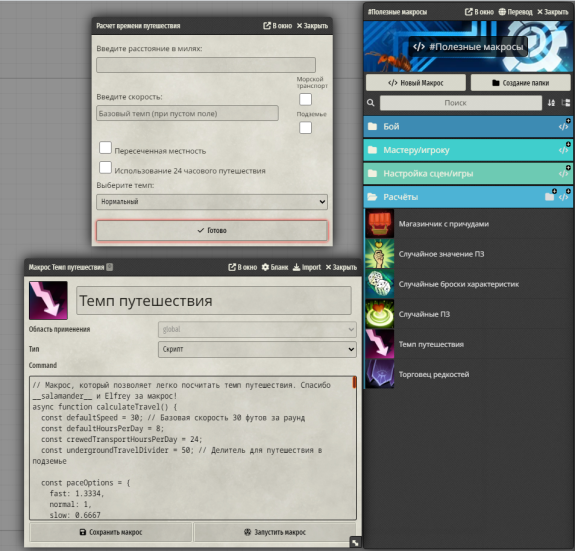Click the create subfolder icon on the Расчёты folder

click(550, 196)
